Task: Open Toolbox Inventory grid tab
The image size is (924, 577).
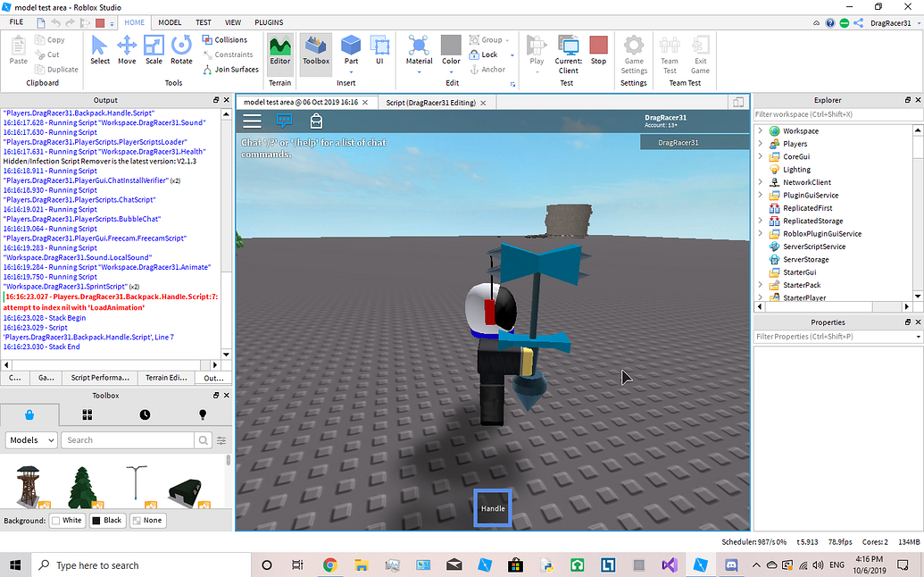Action: (87, 415)
